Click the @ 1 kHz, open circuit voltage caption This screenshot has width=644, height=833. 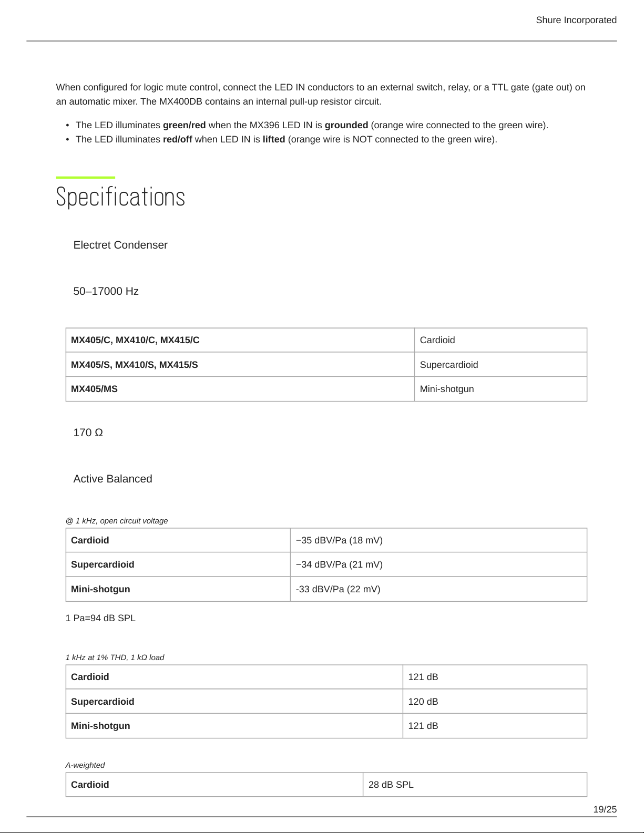click(x=117, y=521)
